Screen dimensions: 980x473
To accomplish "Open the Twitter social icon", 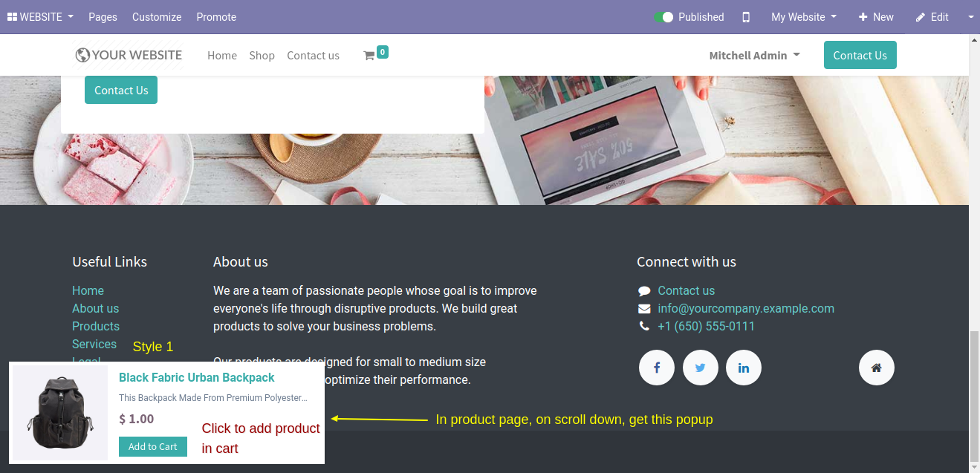I will (701, 368).
